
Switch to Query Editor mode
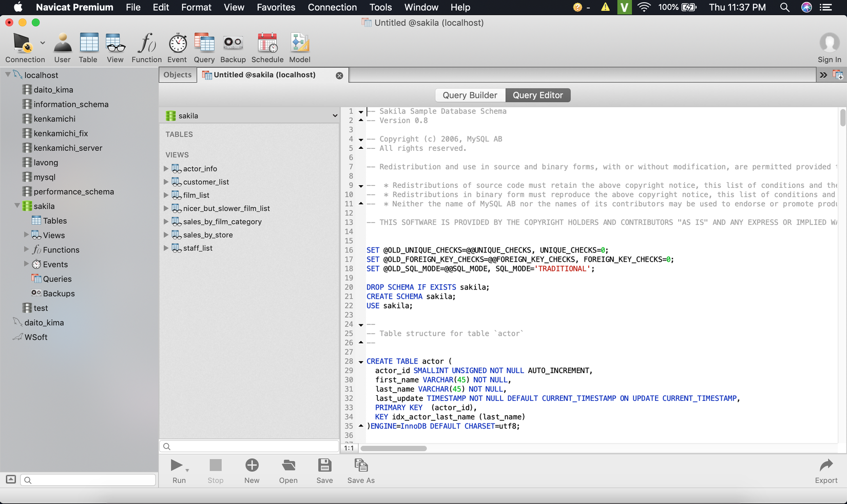pyautogui.click(x=537, y=95)
